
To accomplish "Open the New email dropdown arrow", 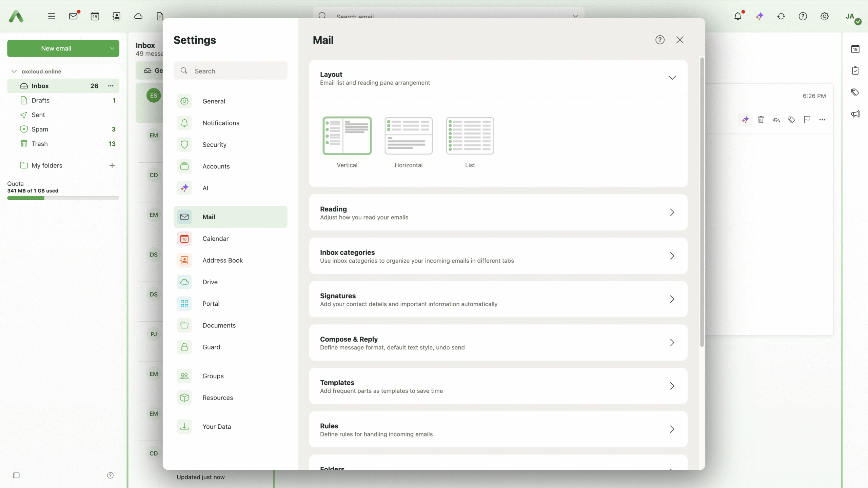I will [x=112, y=48].
